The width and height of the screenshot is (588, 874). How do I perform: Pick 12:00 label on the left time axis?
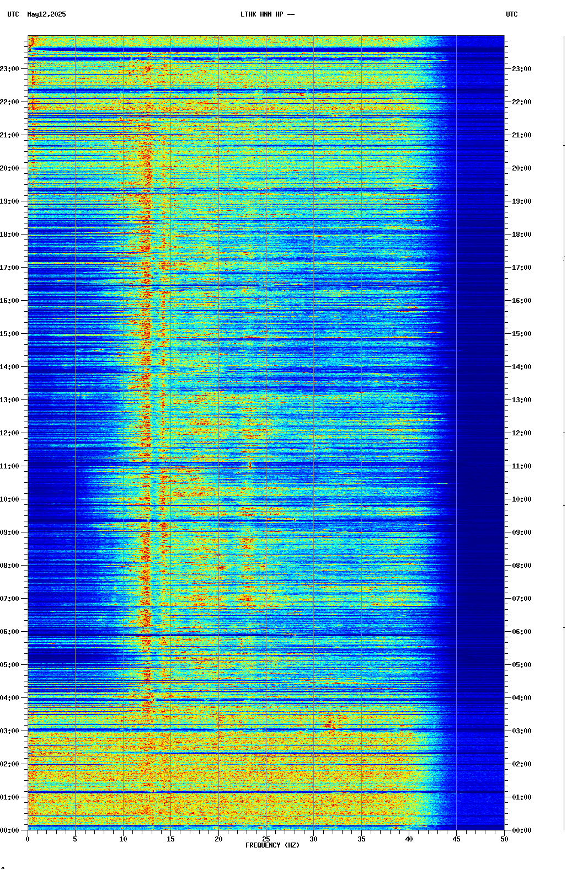click(9, 433)
